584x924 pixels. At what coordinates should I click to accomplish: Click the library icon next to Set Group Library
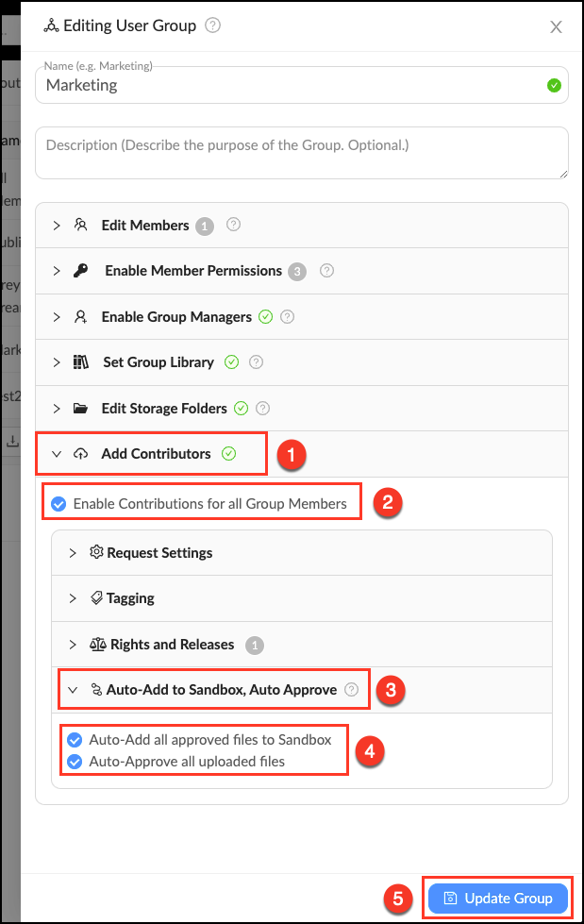click(x=83, y=362)
